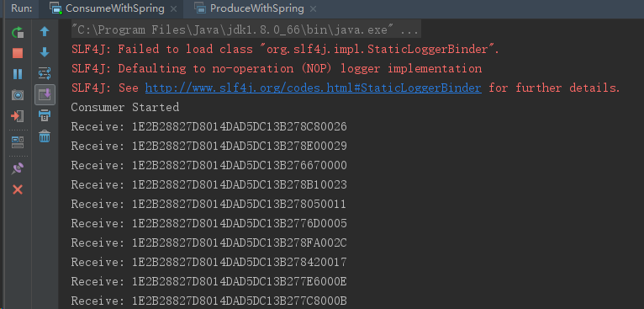Screen dimensions: 644x309
Task: Move up the stack trace
Action: point(45,32)
